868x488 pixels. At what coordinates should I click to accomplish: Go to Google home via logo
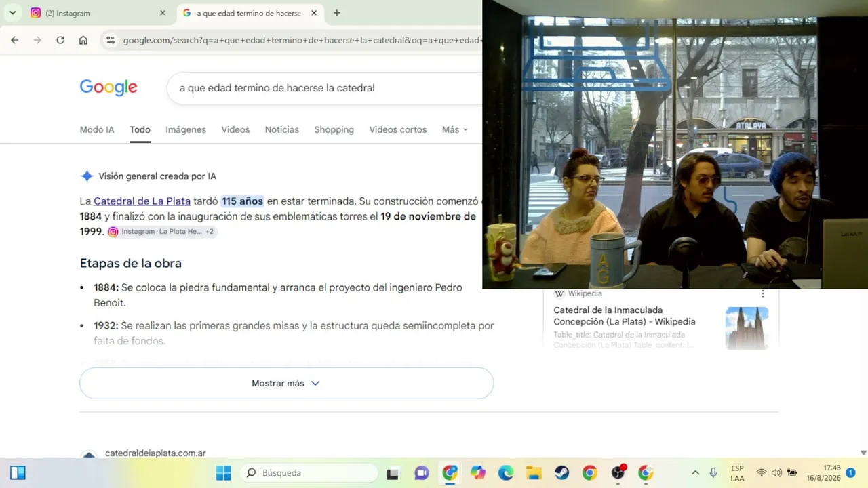click(x=108, y=87)
